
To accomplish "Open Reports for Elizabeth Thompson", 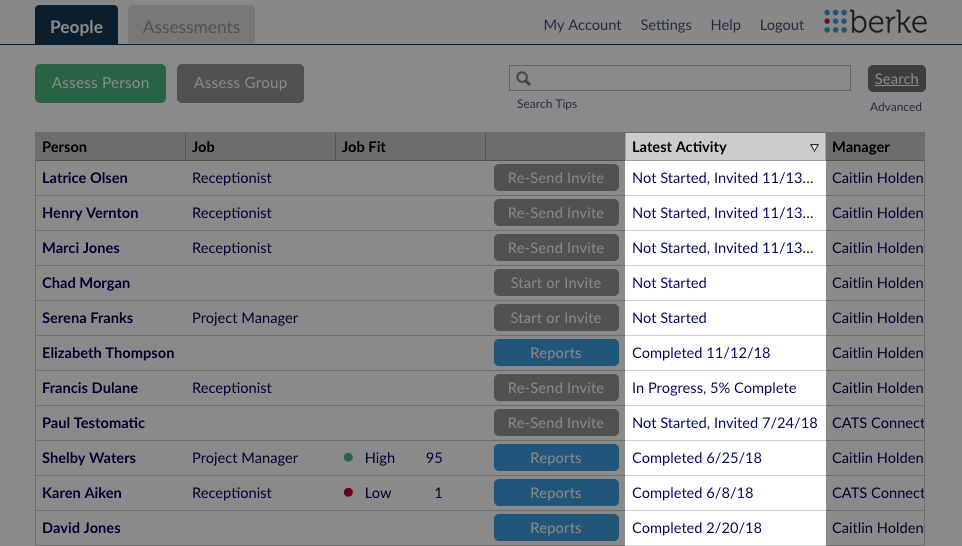I will tap(556, 353).
